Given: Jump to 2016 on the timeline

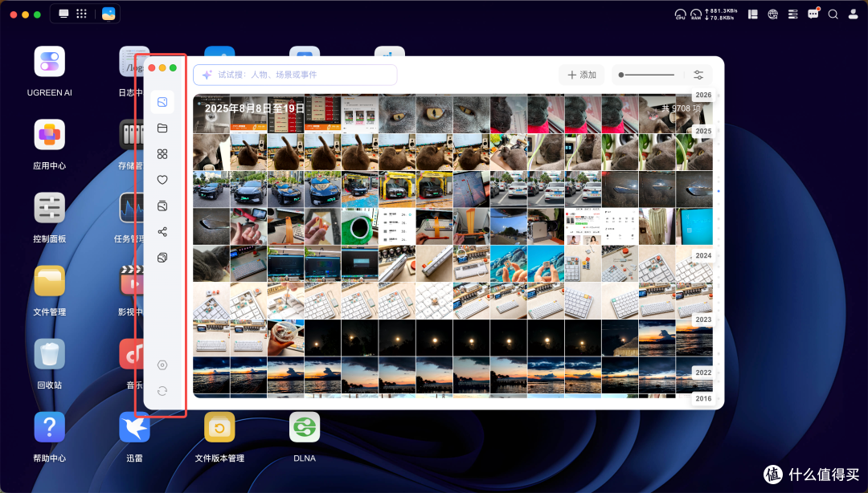Looking at the screenshot, I should (703, 399).
